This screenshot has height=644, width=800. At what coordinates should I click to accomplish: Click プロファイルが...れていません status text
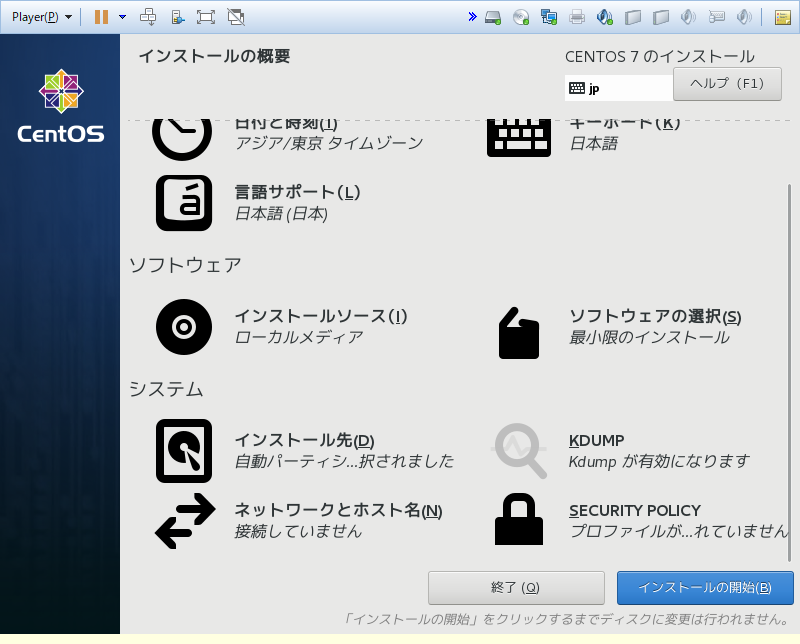pyautogui.click(x=679, y=531)
